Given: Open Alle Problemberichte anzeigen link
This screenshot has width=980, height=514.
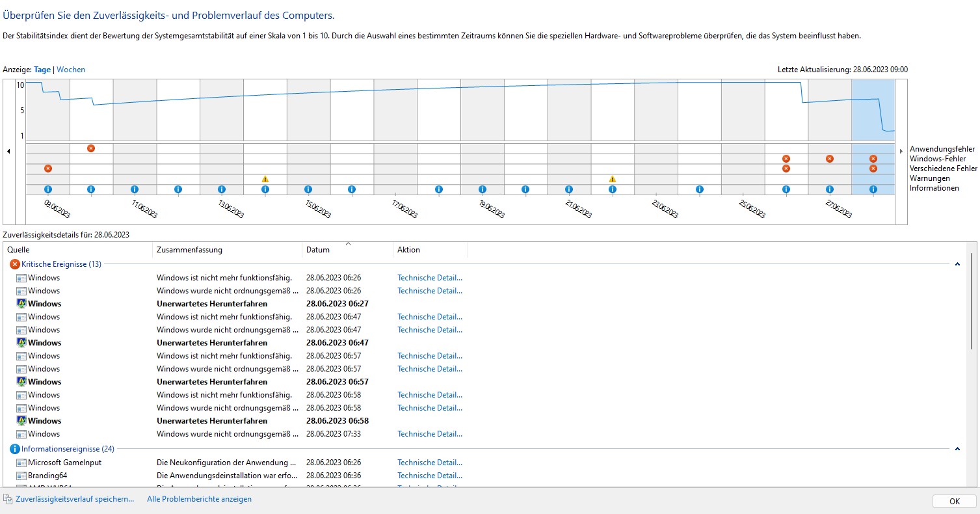Looking at the screenshot, I should click(199, 499).
